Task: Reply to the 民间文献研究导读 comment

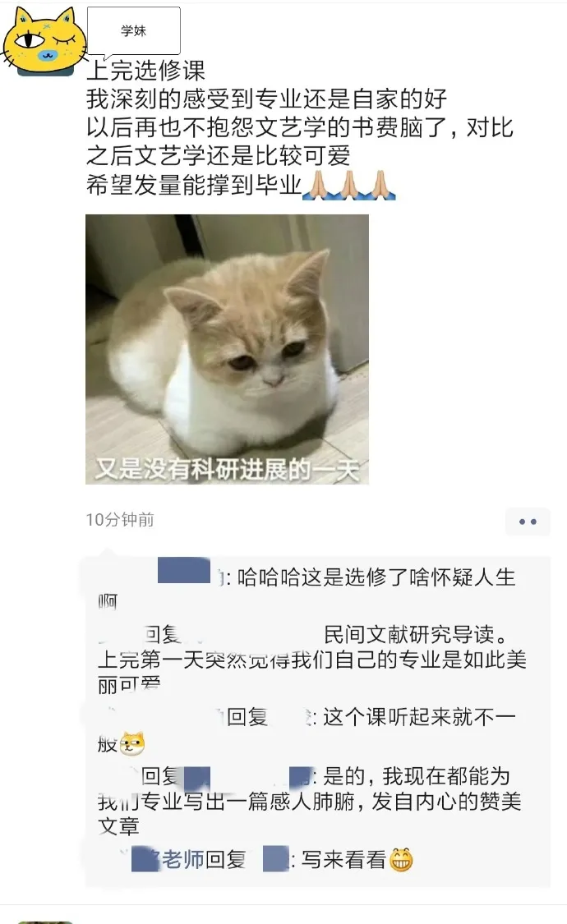Action: click(312, 659)
